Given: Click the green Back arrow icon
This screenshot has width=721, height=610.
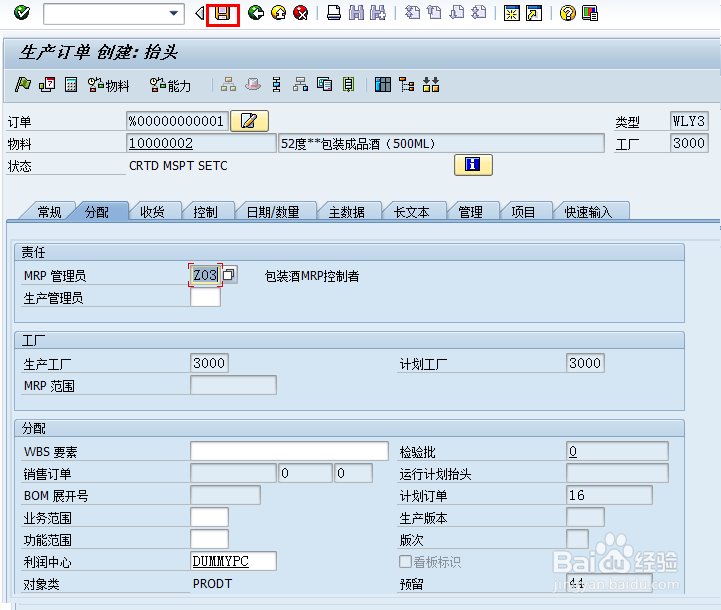Looking at the screenshot, I should (x=256, y=13).
